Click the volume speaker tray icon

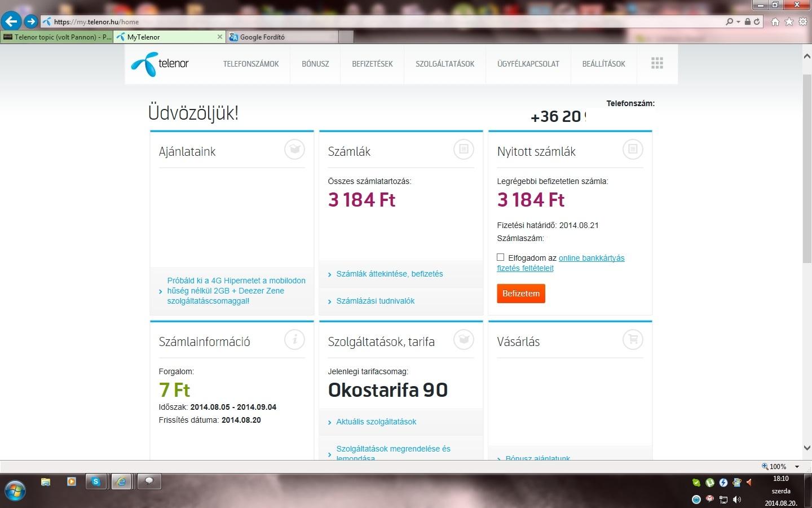pyautogui.click(x=737, y=500)
